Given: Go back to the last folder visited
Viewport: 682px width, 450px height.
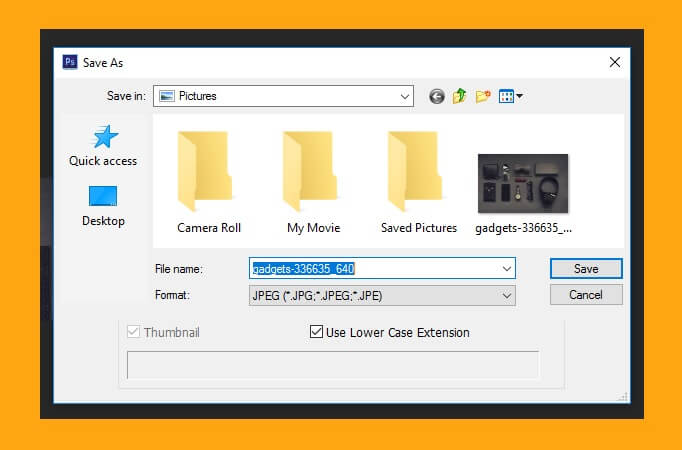Looking at the screenshot, I should [x=437, y=96].
